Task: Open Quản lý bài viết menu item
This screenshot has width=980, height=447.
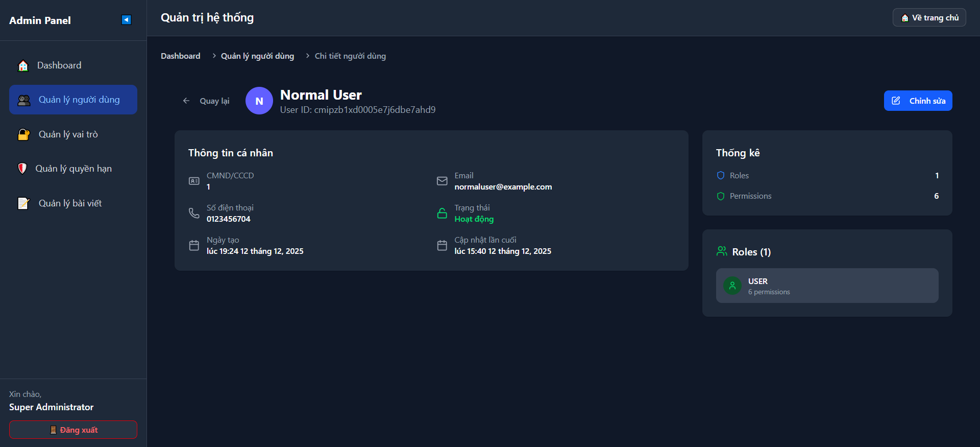Action: (70, 203)
